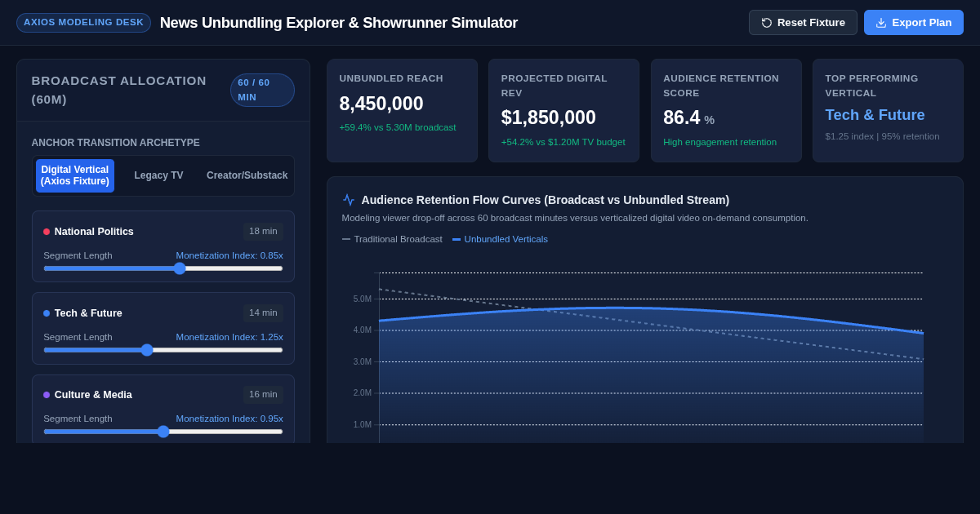
Task: Click the Monetization Index: 1.25x value
Action: tap(229, 337)
